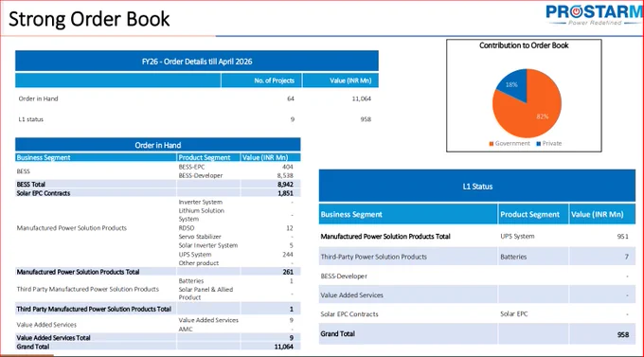Viewport: 644px width, 357px height.
Task: Click the 'Business Segment' header in the L1 Status table
Action: 351,214
